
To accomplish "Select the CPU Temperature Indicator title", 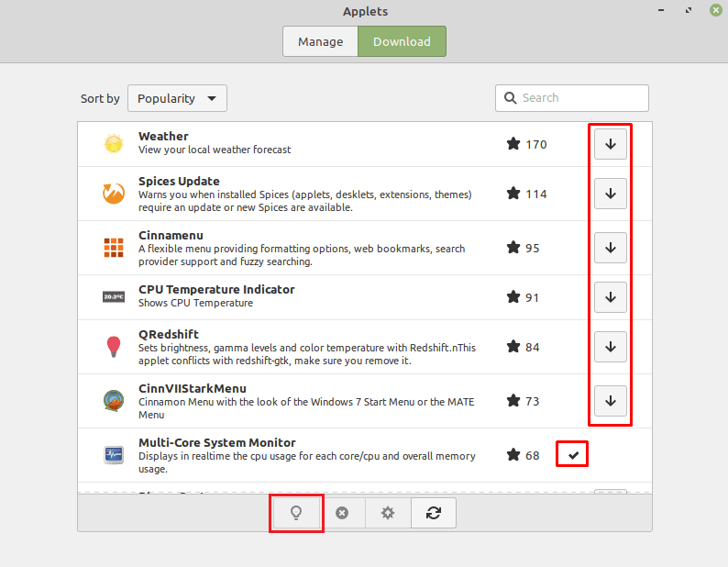I will tap(216, 290).
